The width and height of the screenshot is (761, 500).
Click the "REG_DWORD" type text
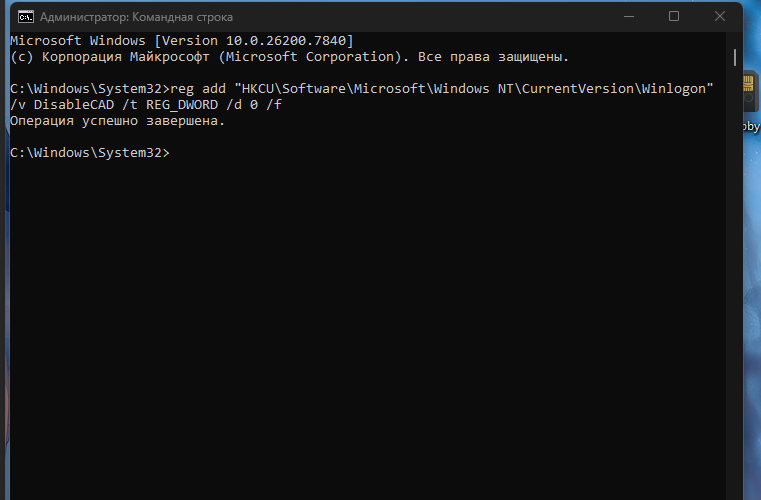click(182, 105)
